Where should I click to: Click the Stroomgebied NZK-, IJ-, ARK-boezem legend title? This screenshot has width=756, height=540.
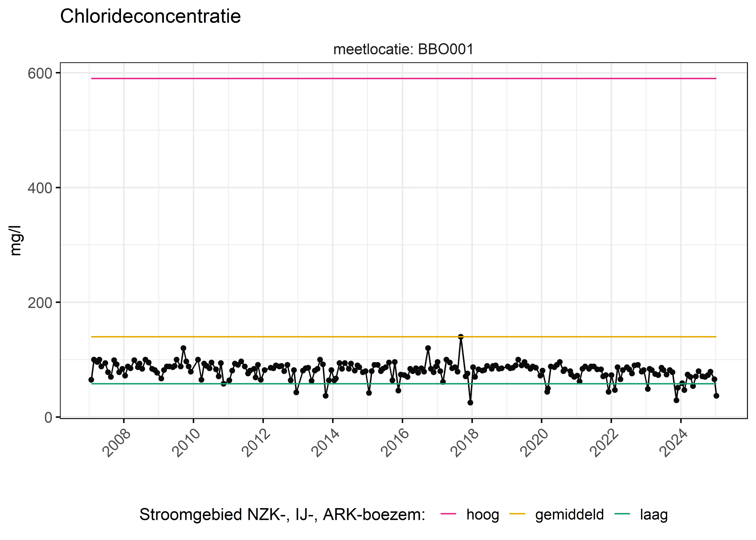coord(282,515)
